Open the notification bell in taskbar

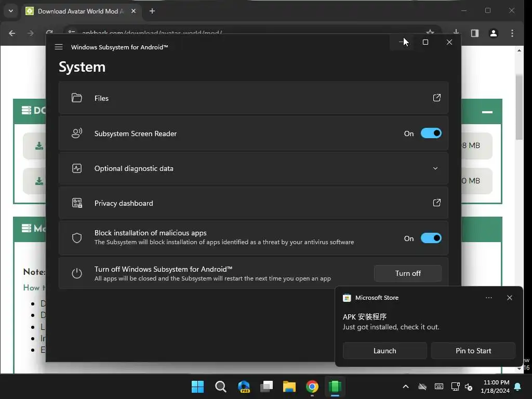point(518,387)
